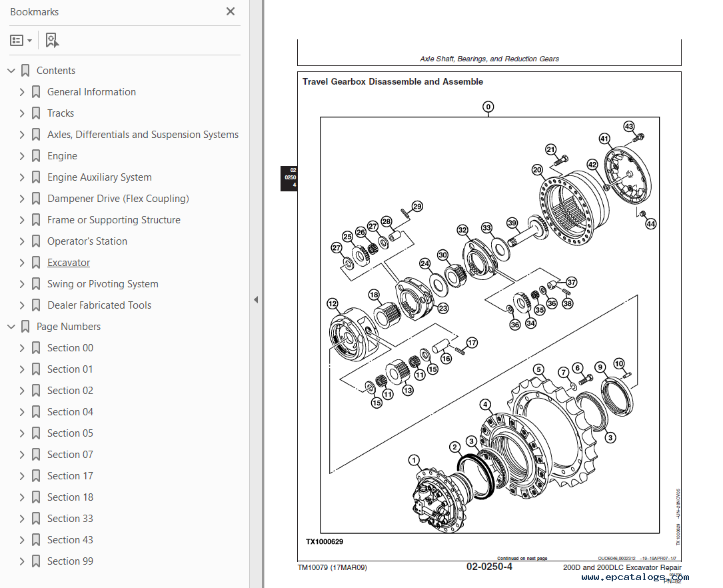The height and width of the screenshot is (588, 723).
Task: Click the Travel Gearbox Disassemble and Assemble heading
Action: [393, 81]
